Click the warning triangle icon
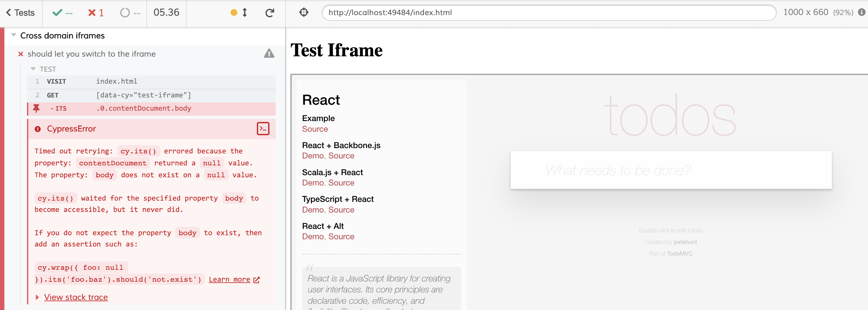 (x=269, y=53)
